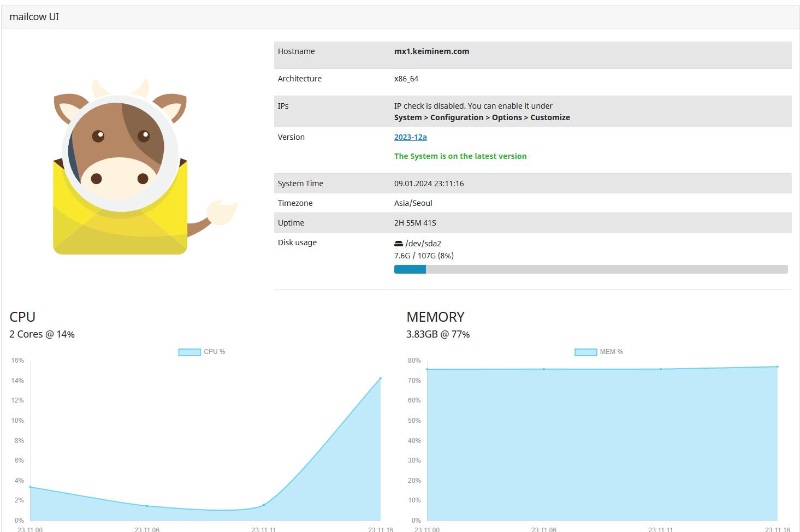Viewport: 800px width, 532px height.
Task: Click the '2 Cores @ 14%' label
Action: (x=42, y=334)
